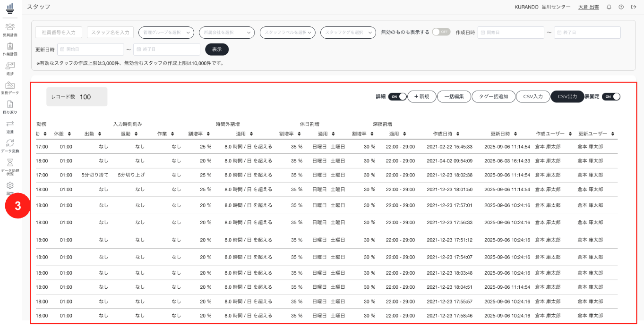
Task: Sort by the 作成日時 column header
Action: coord(446,134)
